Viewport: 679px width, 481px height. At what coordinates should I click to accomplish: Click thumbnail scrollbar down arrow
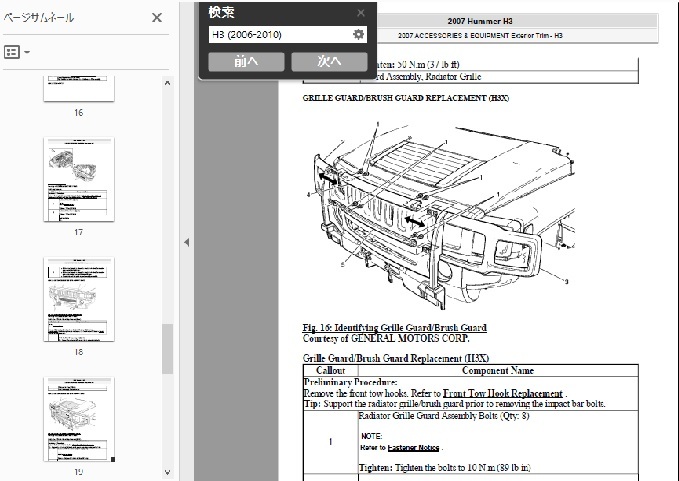click(168, 472)
